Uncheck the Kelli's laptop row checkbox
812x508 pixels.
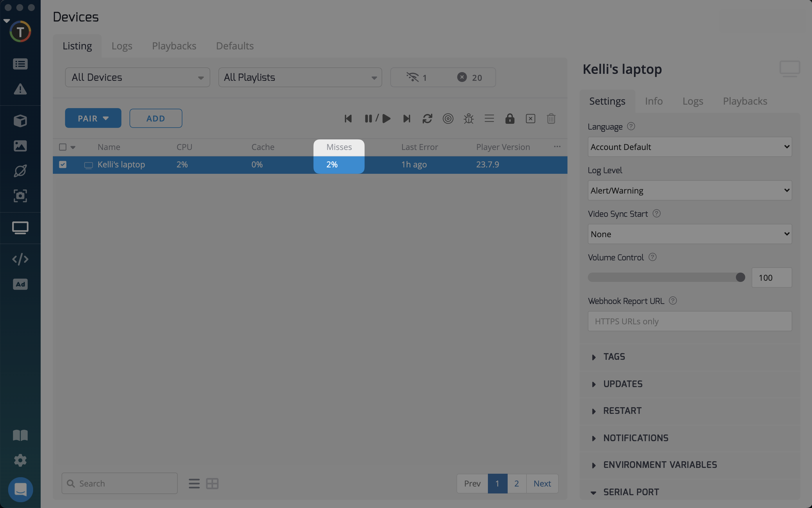click(63, 164)
